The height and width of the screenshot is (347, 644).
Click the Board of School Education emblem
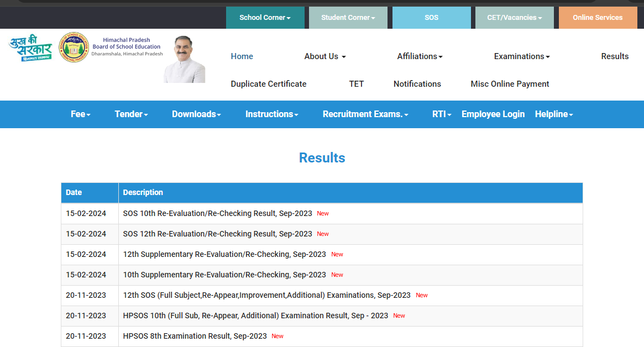74,47
